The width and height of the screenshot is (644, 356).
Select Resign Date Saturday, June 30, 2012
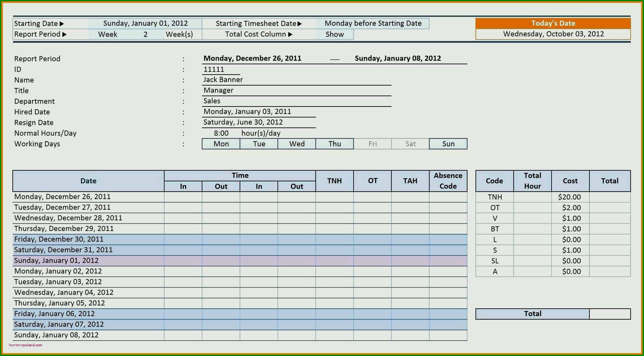[x=259, y=122]
